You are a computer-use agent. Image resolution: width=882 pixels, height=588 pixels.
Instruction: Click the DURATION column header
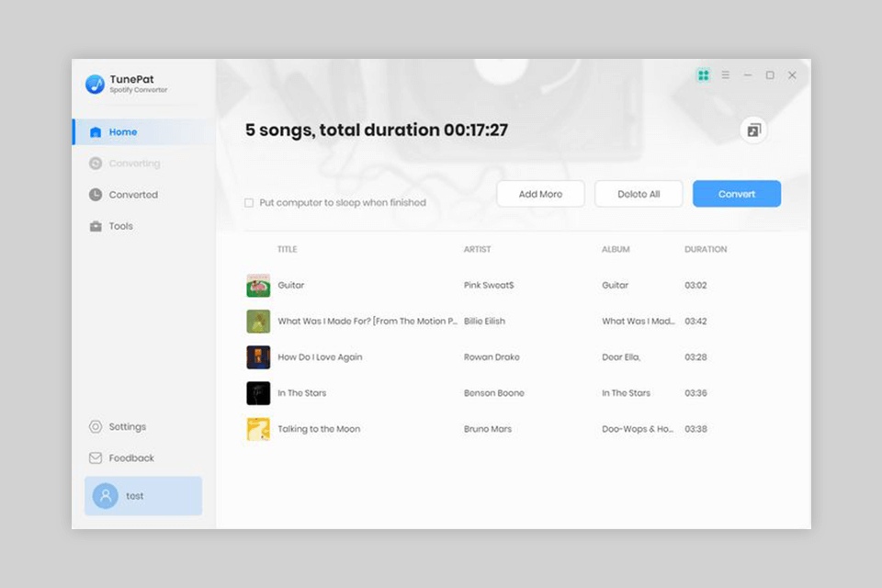(x=706, y=249)
